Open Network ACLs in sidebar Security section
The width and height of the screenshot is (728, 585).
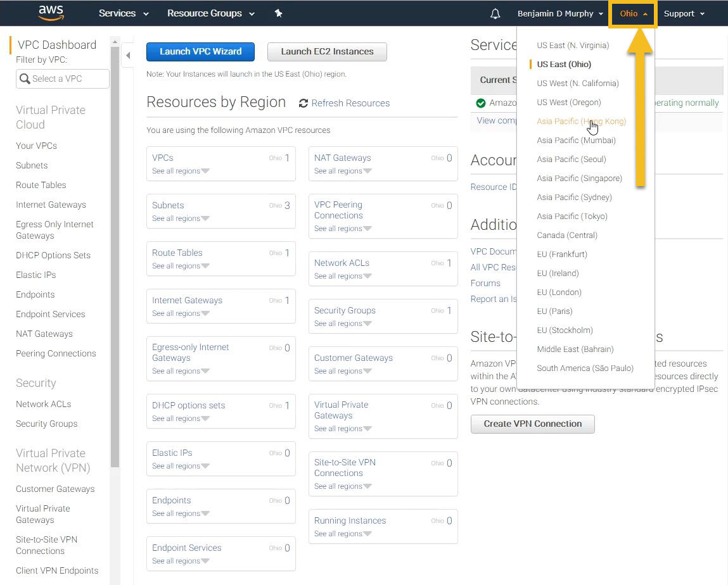click(x=44, y=405)
